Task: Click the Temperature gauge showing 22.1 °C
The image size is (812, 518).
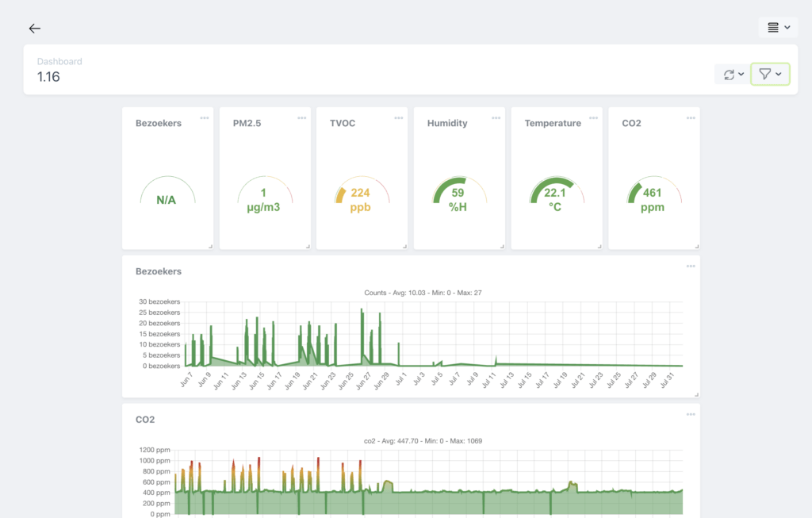Action: click(556, 194)
